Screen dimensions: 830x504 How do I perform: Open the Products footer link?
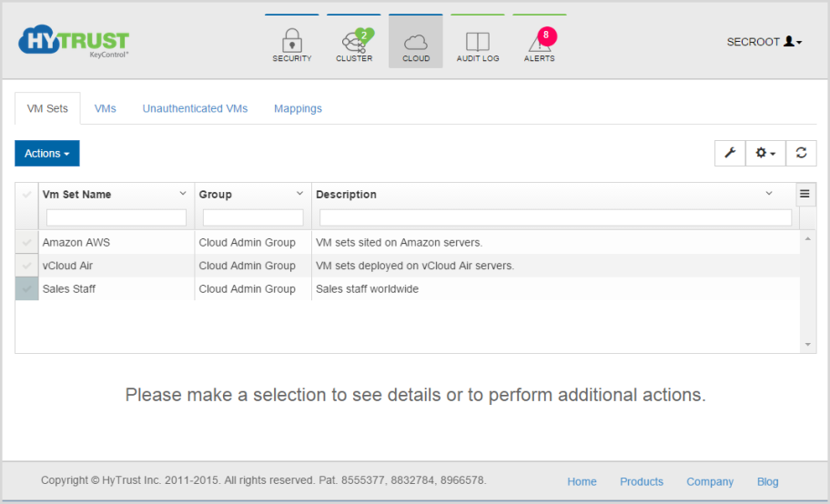click(x=642, y=482)
